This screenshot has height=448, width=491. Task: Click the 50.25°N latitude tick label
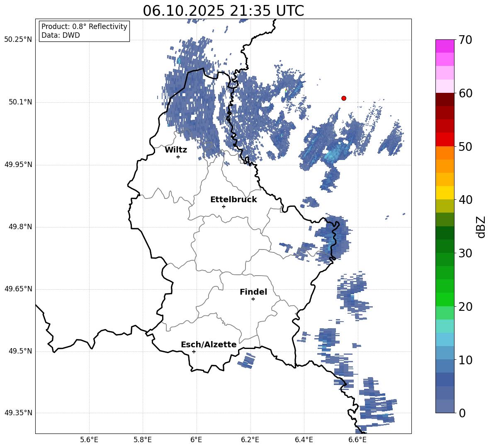18,40
